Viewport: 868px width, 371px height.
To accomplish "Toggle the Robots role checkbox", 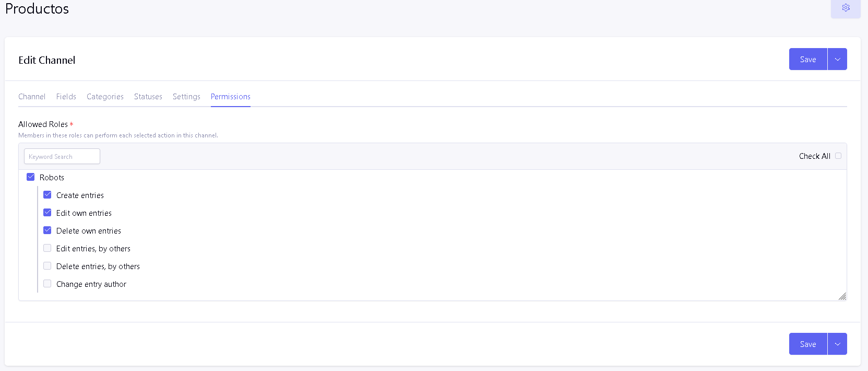I will [x=31, y=177].
